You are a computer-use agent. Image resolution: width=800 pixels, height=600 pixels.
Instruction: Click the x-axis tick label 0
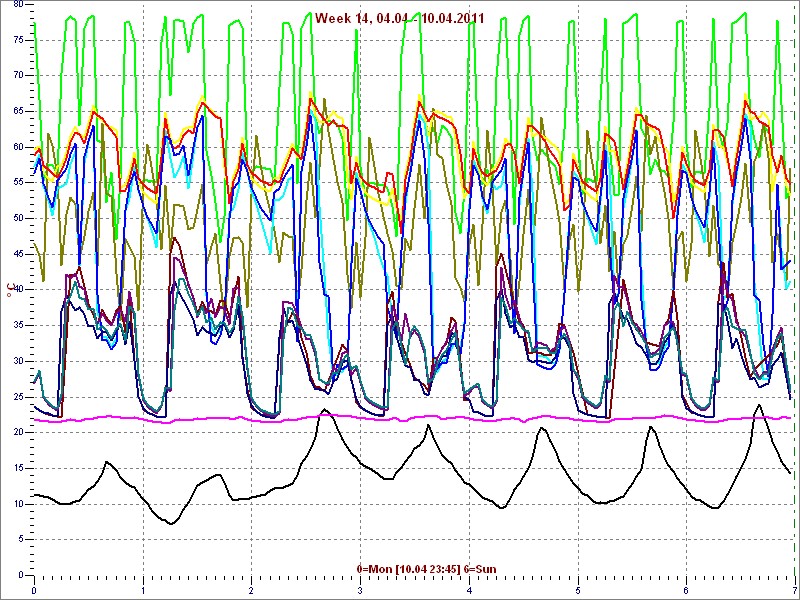[x=34, y=590]
